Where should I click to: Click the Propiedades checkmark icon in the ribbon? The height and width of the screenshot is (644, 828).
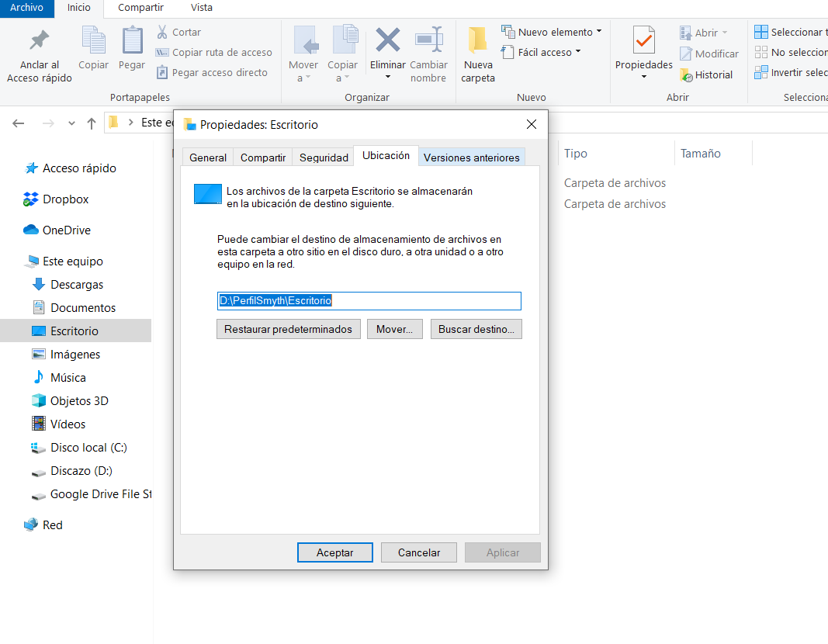click(643, 40)
